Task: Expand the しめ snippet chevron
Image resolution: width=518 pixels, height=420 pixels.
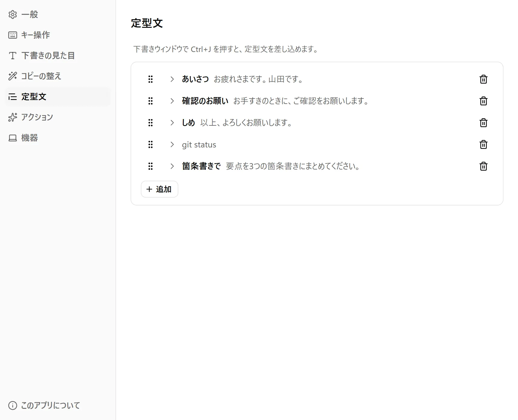Action: tap(172, 123)
